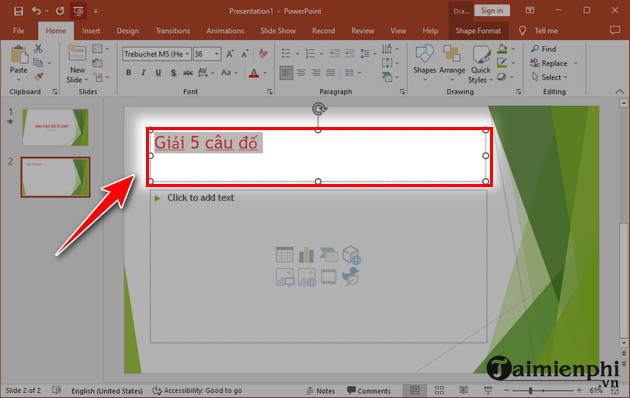Open the Select dropdown
The height and width of the screenshot is (398, 630).
click(549, 77)
